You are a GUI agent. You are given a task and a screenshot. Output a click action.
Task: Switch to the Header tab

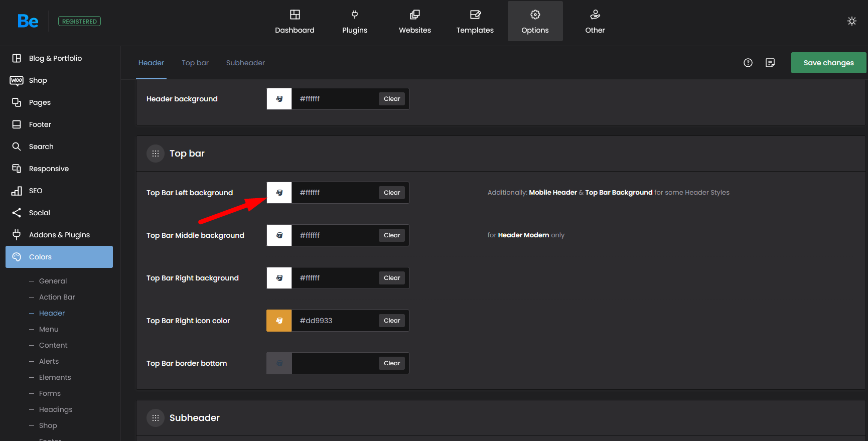point(151,63)
